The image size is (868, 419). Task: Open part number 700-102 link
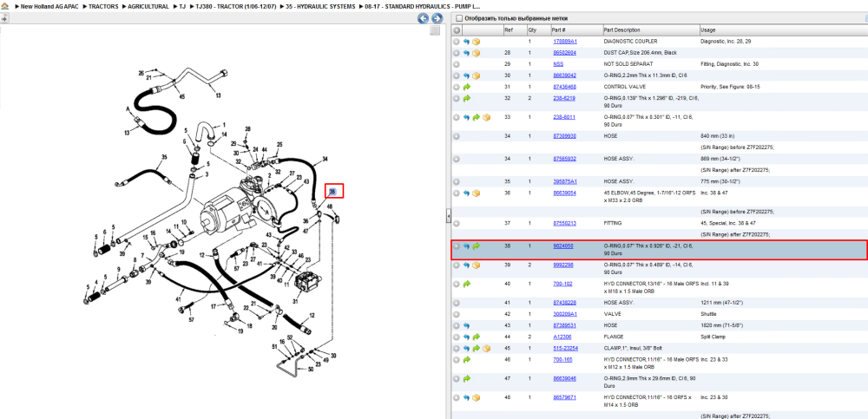tap(562, 284)
